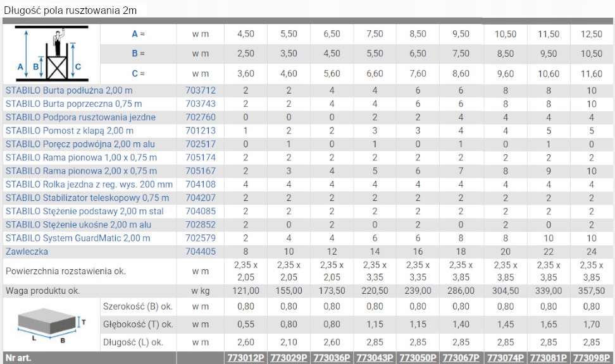
Task: Open article link 773050P
Action: pos(418,358)
